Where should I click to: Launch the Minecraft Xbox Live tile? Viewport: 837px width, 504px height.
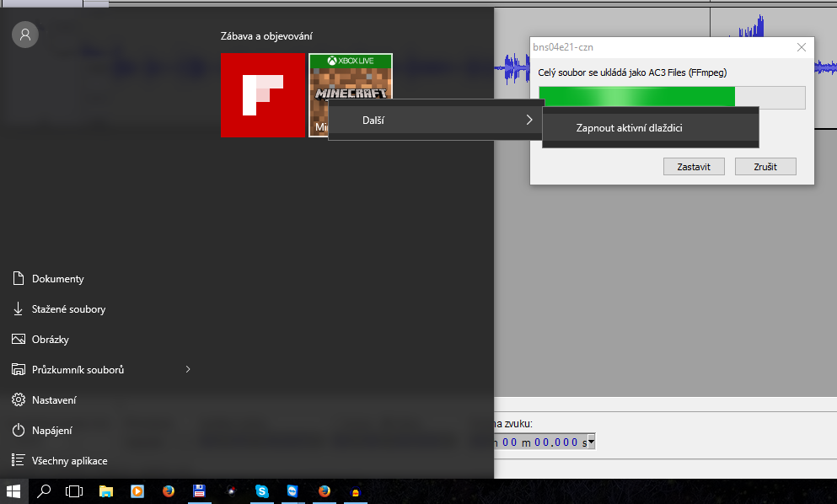point(350,95)
